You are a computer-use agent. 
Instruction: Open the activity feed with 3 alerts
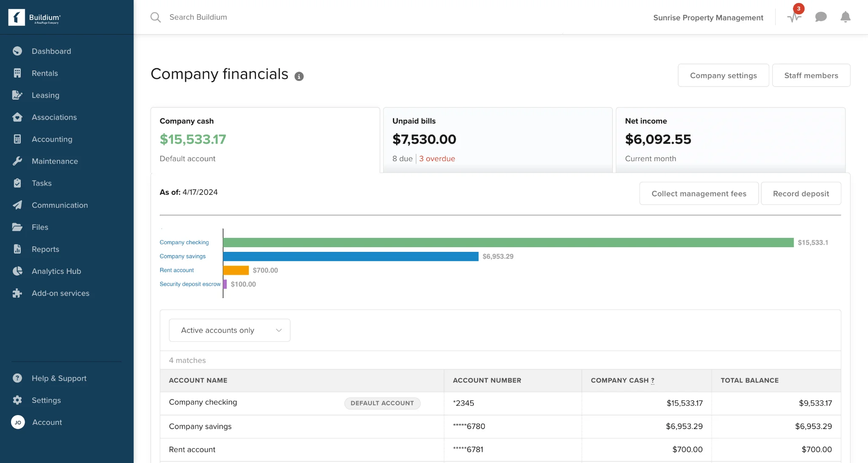click(x=794, y=17)
